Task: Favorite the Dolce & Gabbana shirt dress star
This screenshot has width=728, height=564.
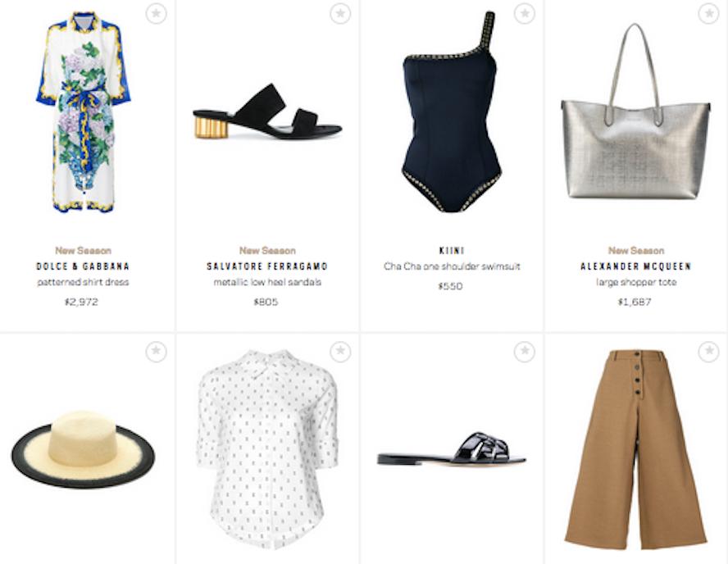Action: [156, 13]
